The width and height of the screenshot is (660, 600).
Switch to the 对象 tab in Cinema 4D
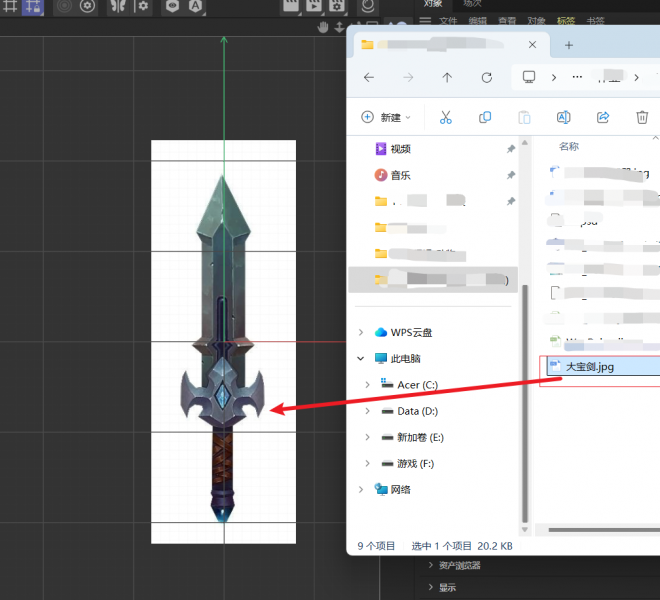pos(433,3)
